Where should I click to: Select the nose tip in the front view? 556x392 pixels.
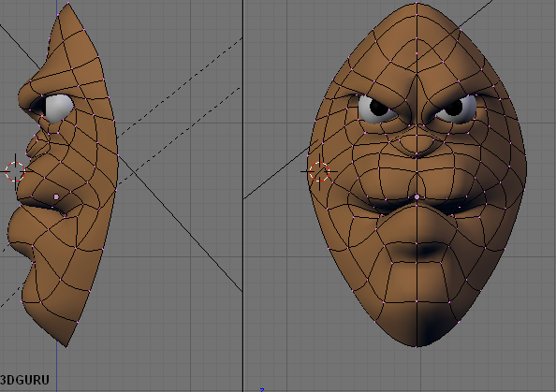click(417, 145)
